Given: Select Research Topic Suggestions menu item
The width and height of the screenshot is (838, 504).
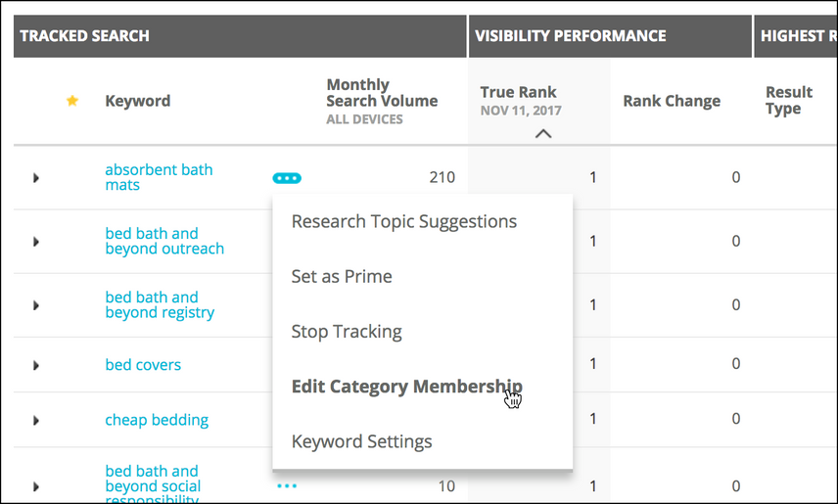Looking at the screenshot, I should point(403,221).
